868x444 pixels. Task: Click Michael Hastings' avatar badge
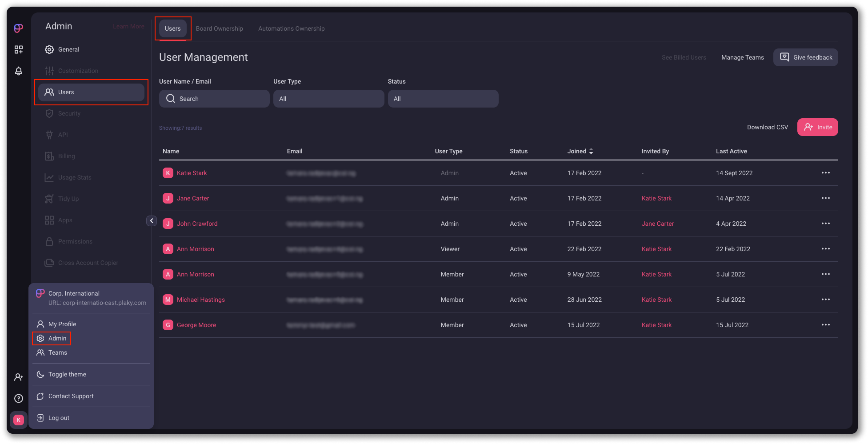168,300
